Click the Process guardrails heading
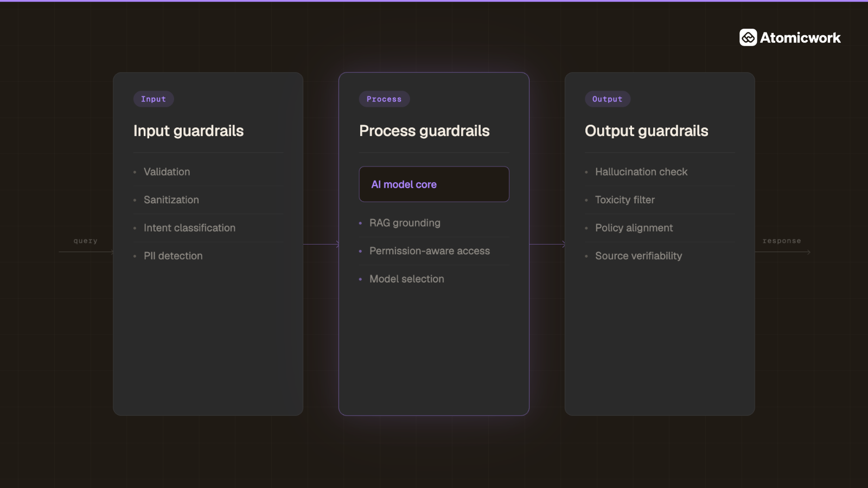 [424, 131]
